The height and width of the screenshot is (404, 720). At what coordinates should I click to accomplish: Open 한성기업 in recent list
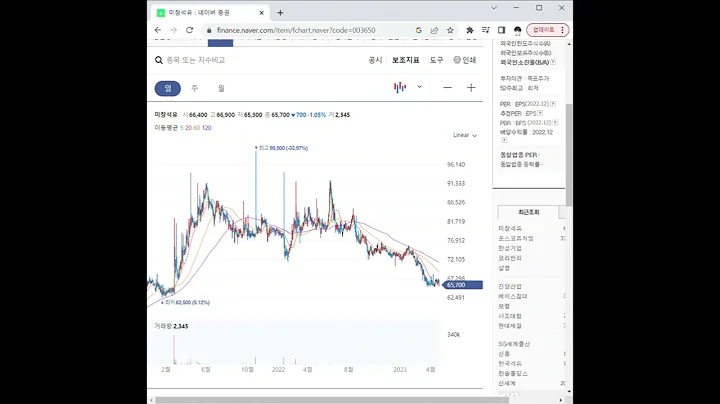coord(510,248)
